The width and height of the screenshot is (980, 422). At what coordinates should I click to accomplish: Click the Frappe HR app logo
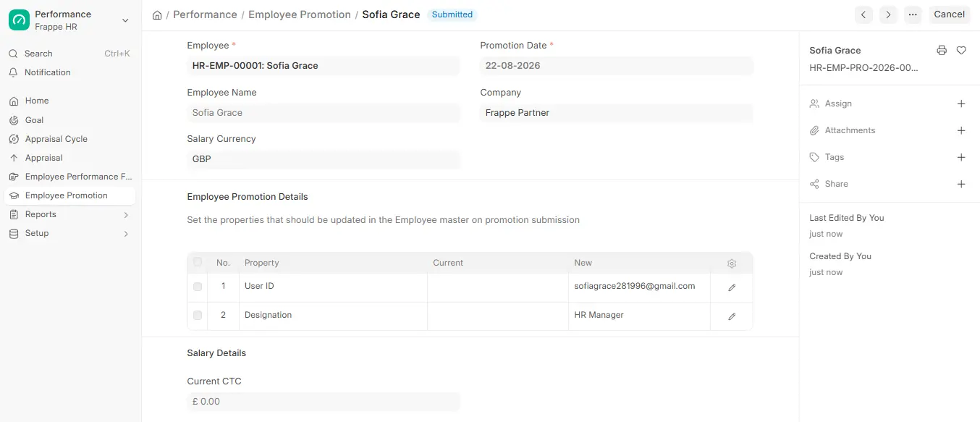coord(19,20)
